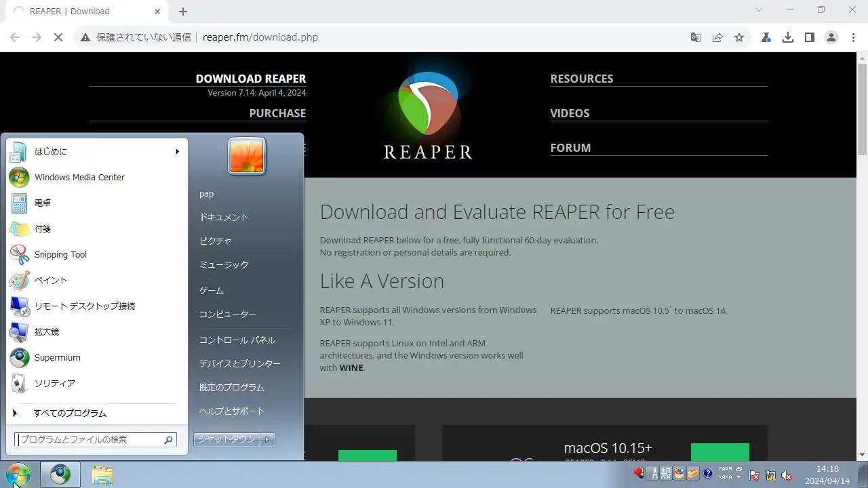This screenshot has width=868, height=488.
Task: Click muted volume tray icon
Action: pos(787,475)
